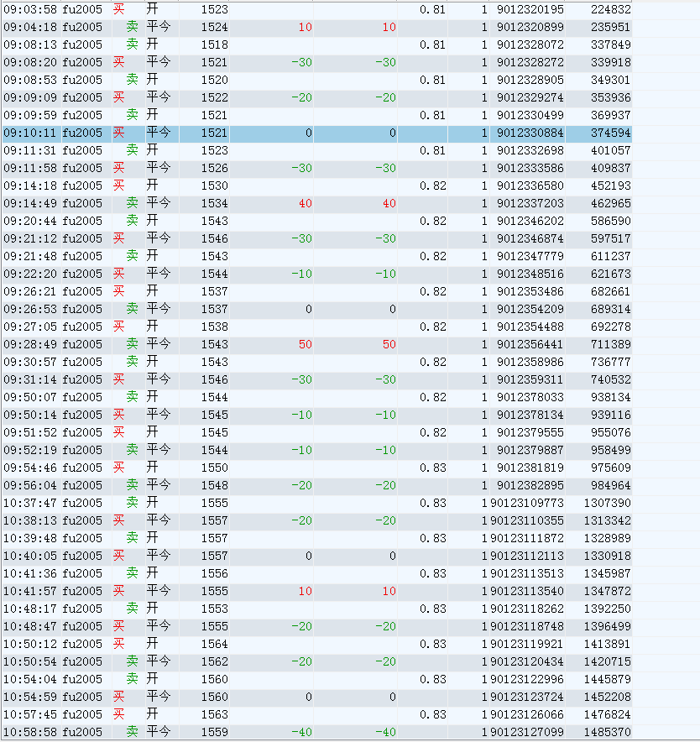Click the price 1564 in the 10:50:12 row
This screenshot has width=700, height=742.
(x=214, y=644)
